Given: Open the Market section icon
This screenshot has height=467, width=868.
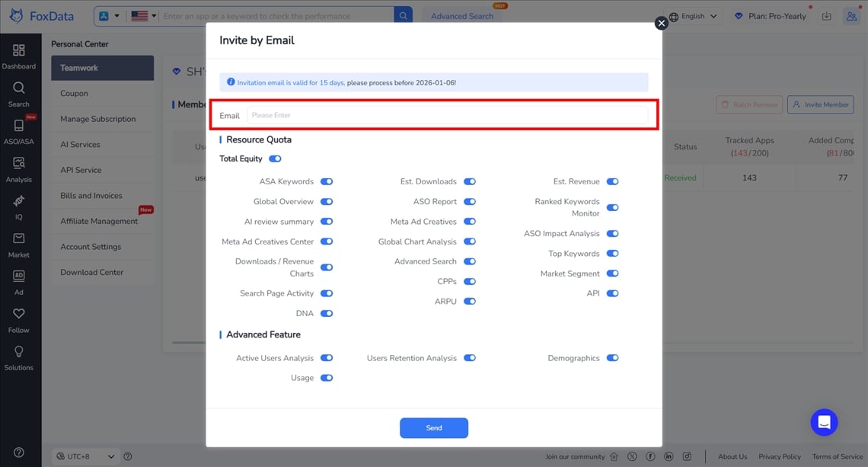Looking at the screenshot, I should 18,239.
